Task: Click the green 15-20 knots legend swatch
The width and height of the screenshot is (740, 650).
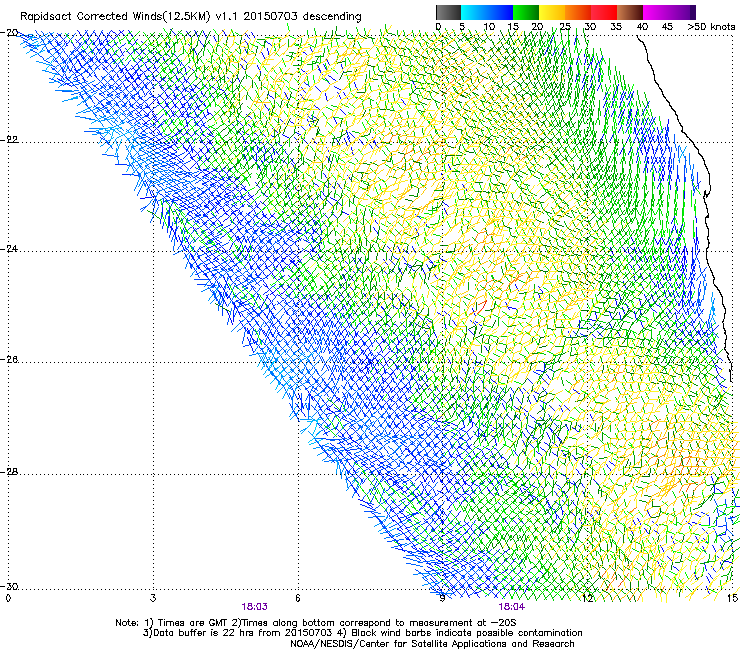Action: 526,12
